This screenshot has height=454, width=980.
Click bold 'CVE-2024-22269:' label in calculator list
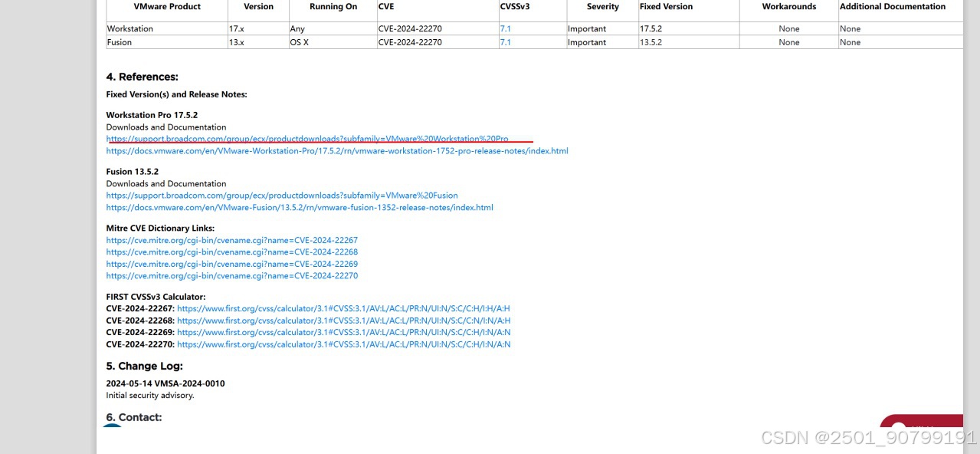click(140, 332)
